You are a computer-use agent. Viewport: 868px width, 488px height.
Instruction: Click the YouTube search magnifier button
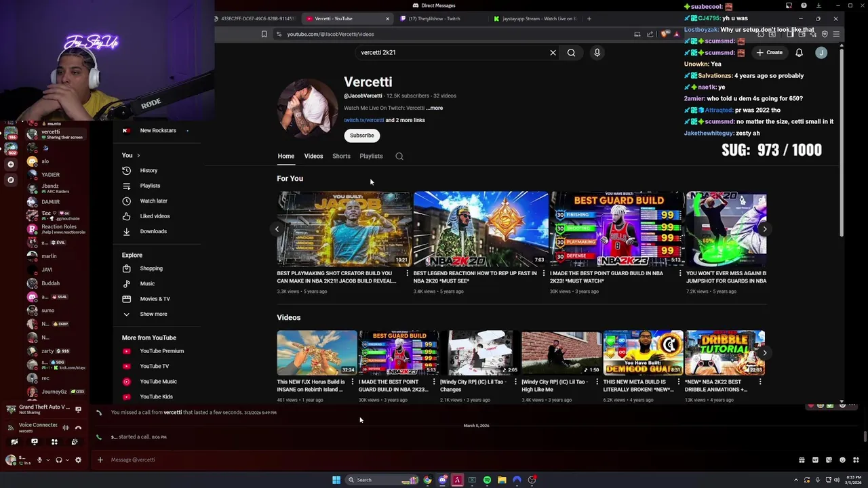tap(571, 52)
